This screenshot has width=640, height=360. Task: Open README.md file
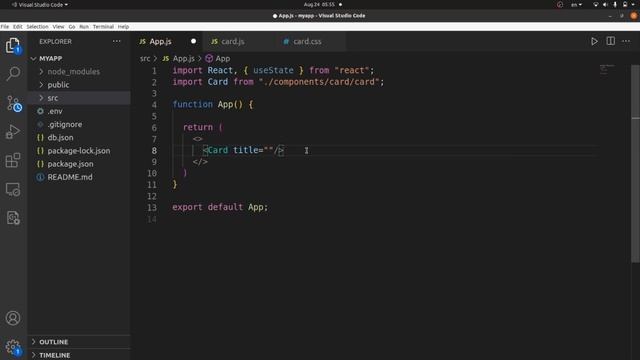79,177
